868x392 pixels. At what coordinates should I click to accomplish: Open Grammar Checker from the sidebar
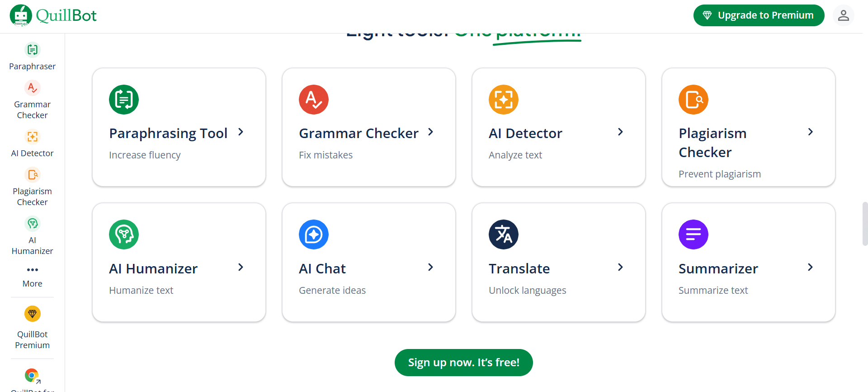click(x=32, y=88)
